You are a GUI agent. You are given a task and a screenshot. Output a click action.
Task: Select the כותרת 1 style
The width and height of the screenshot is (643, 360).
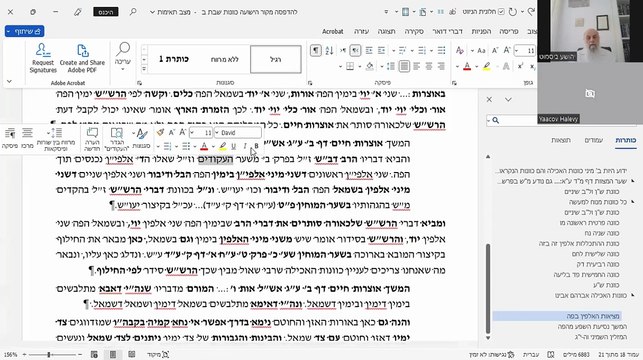point(173,59)
